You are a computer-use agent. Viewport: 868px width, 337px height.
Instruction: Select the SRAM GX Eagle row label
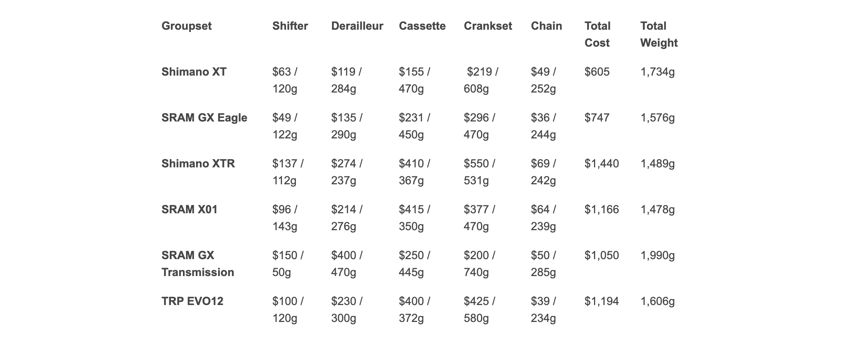[204, 118]
